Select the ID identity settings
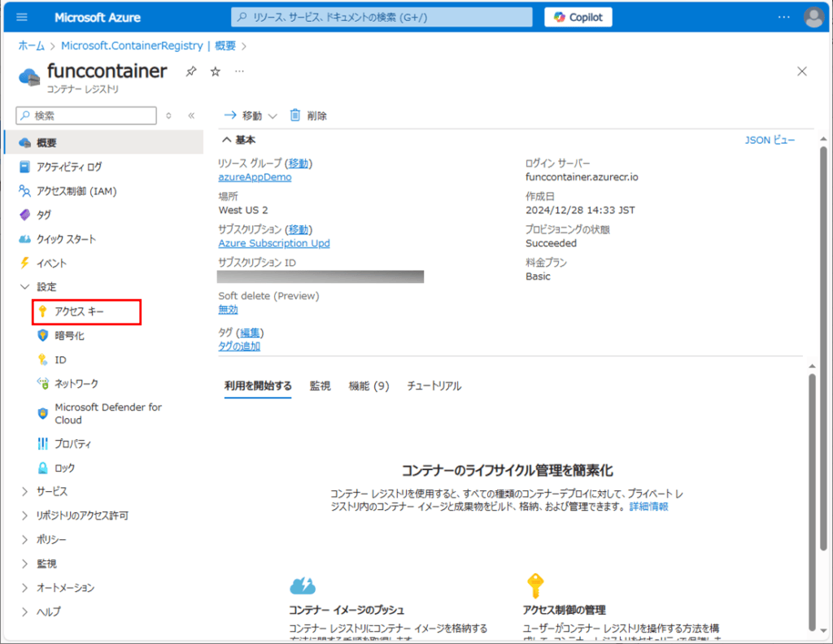 61,359
